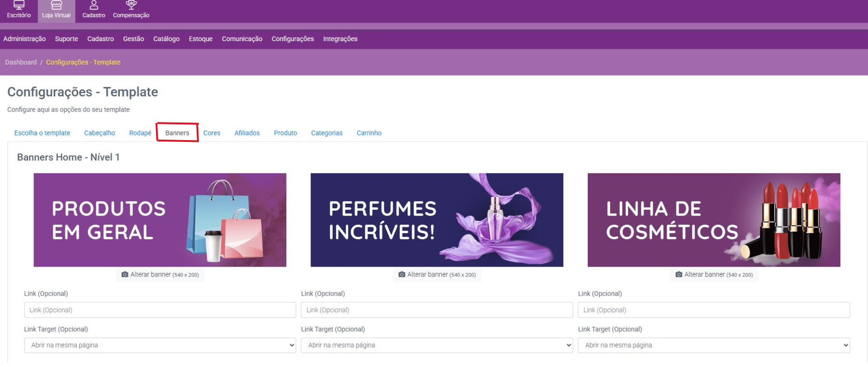The image size is (868, 367).
Task: Switch to the Categorias tab
Action: pos(327,133)
